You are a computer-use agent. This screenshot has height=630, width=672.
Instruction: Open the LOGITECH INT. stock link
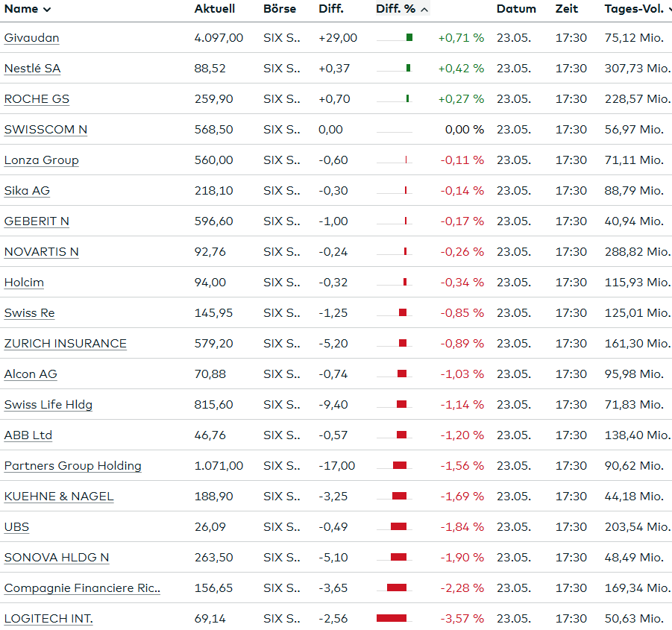48,618
